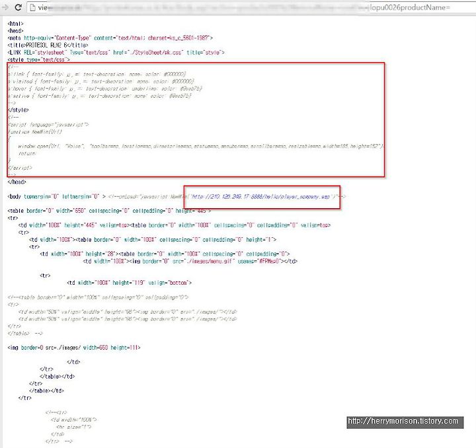
Task: Click the opening <html> tag line
Action: [x=15, y=24]
